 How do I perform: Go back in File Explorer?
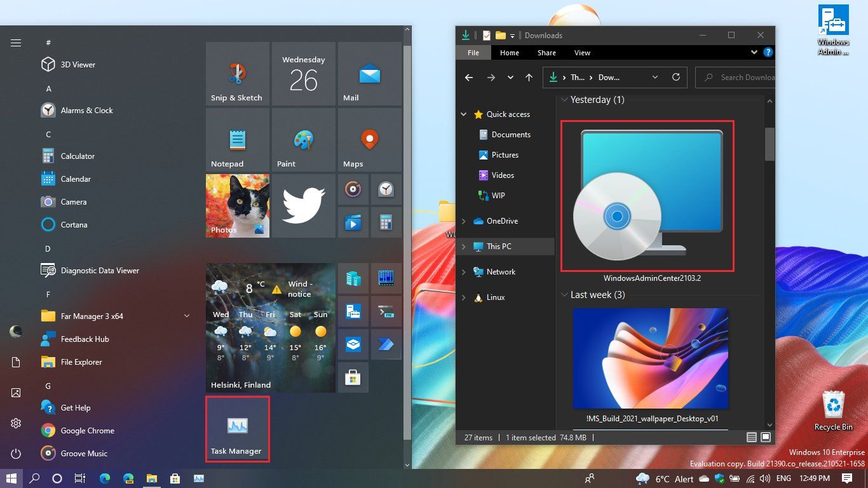(x=469, y=78)
